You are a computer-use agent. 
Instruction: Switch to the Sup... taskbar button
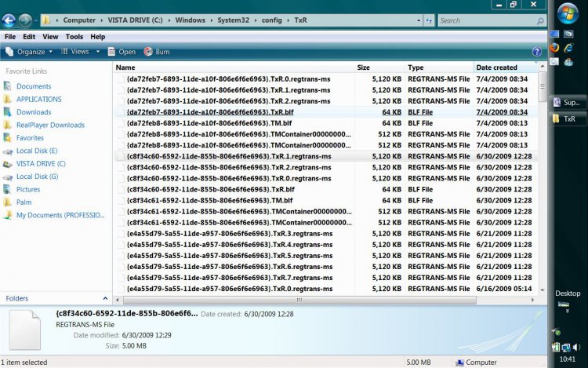pos(568,102)
